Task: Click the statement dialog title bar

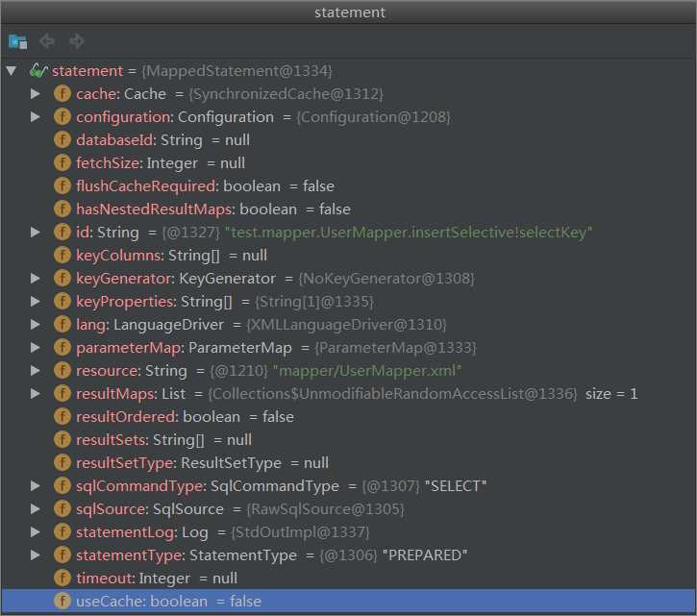Action: pyautogui.click(x=348, y=12)
